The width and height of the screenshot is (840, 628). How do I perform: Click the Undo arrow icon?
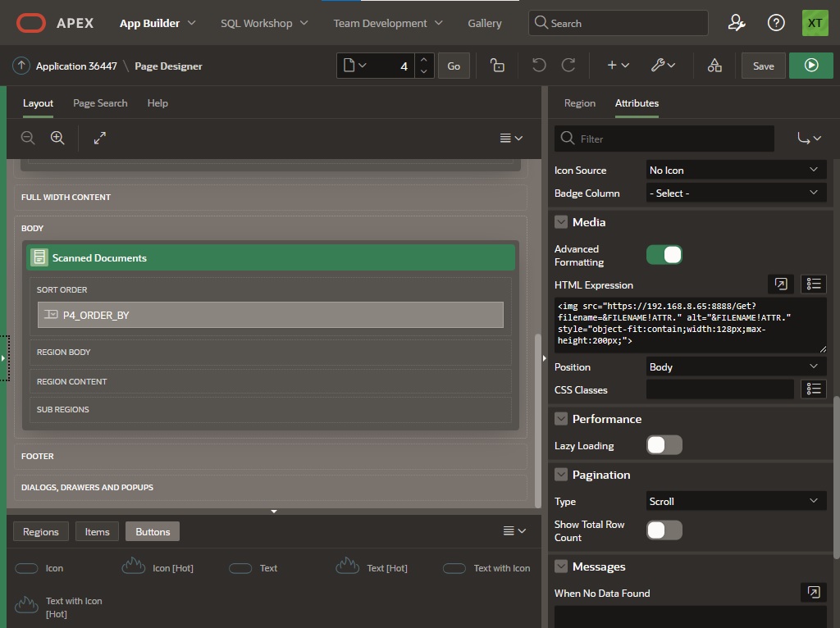pyautogui.click(x=538, y=66)
